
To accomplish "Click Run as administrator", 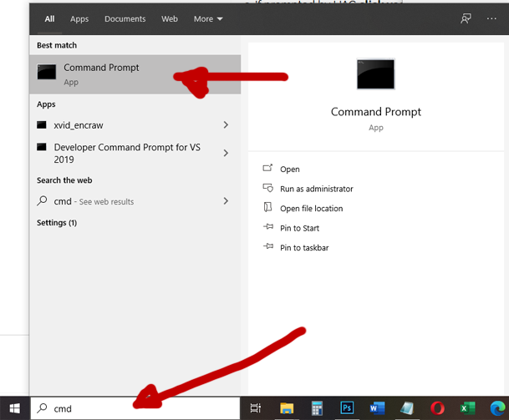I will (x=317, y=189).
